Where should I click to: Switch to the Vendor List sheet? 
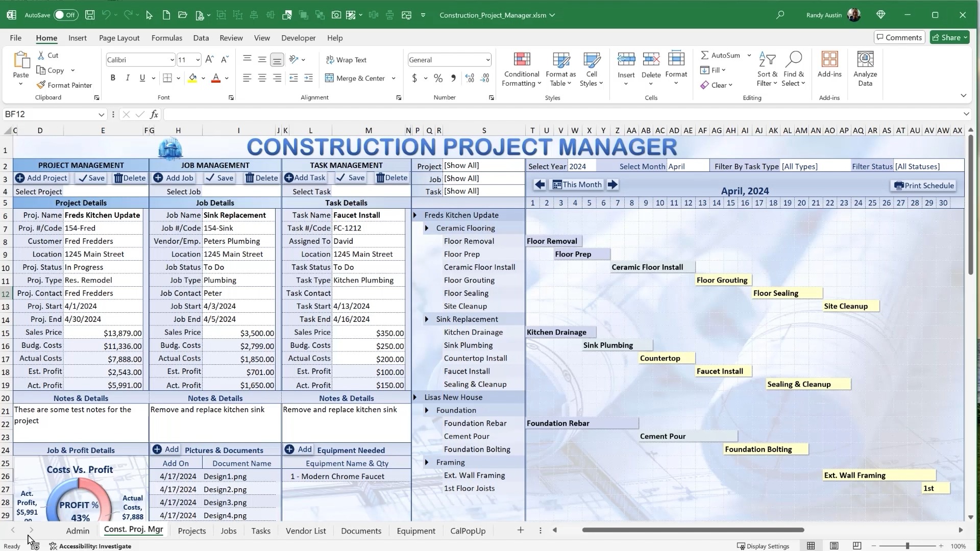pyautogui.click(x=306, y=531)
